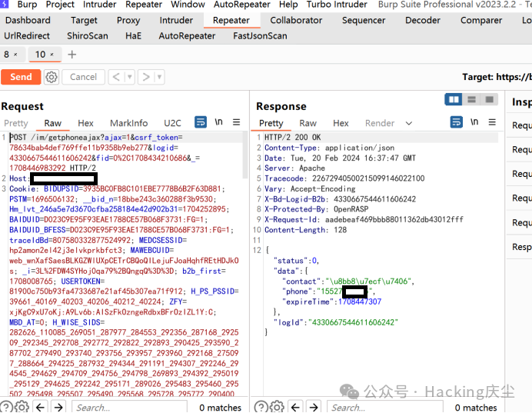Switch to Repeater tab 8
Viewport: 532px width, 413px height.
[x=6, y=55]
